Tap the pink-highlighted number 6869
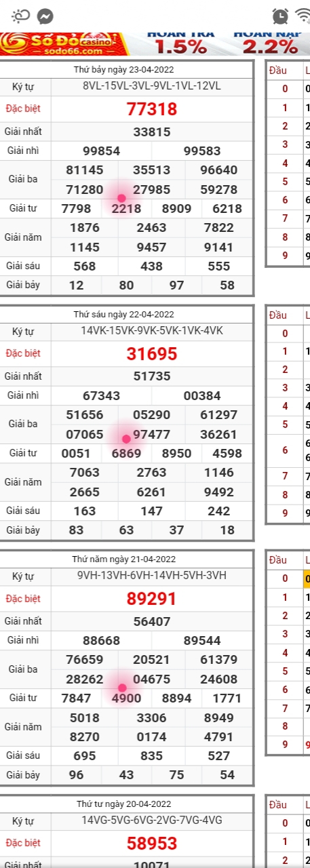310x868 pixels. tap(127, 453)
